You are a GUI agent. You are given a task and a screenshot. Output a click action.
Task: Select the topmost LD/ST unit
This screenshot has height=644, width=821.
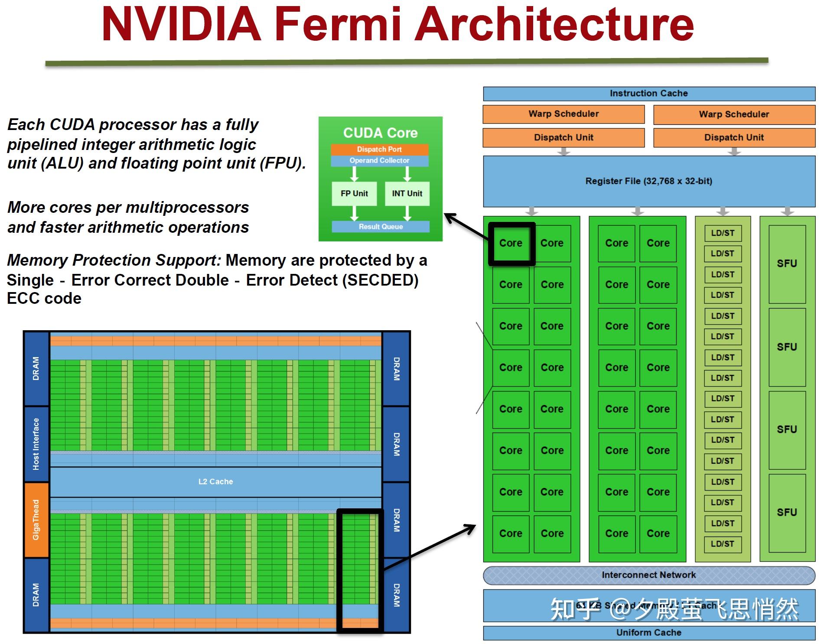[723, 233]
